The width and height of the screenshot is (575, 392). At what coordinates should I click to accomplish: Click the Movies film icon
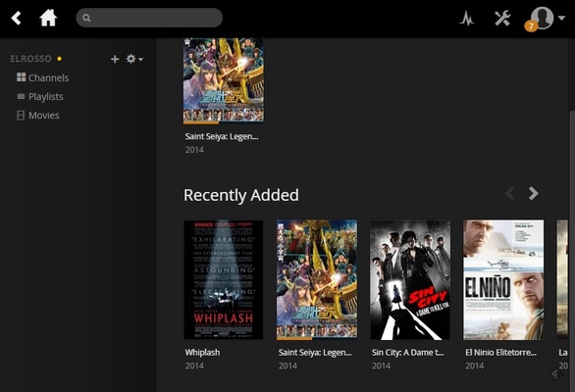click(x=21, y=116)
